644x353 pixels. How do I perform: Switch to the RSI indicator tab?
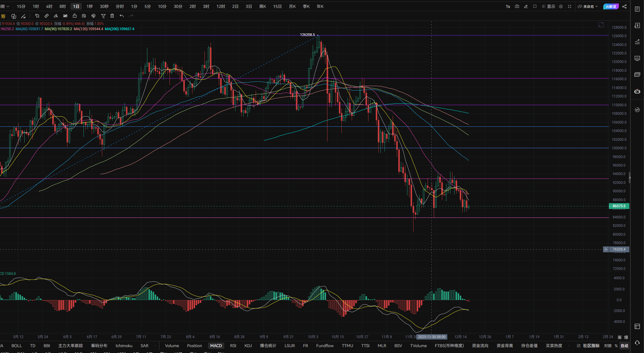[x=233, y=346]
